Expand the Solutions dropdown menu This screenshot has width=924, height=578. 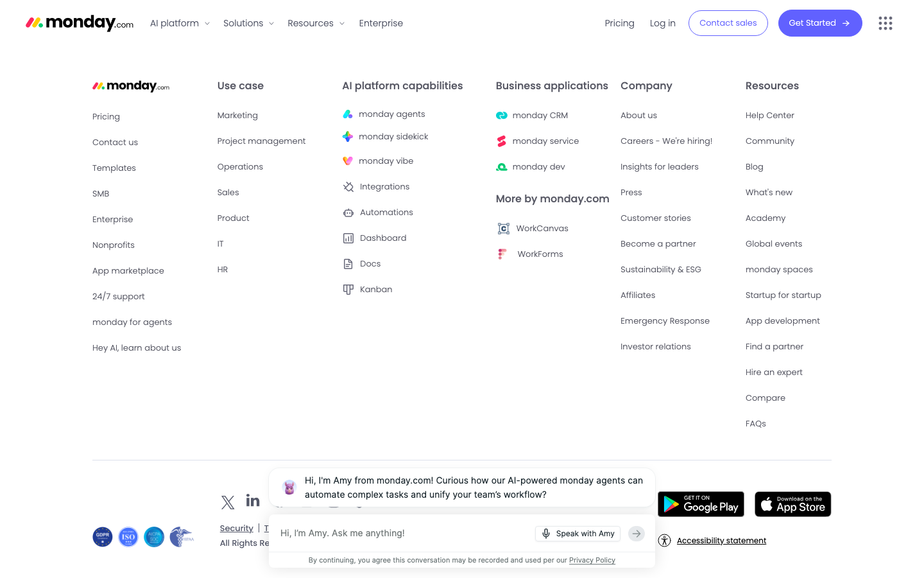point(248,23)
